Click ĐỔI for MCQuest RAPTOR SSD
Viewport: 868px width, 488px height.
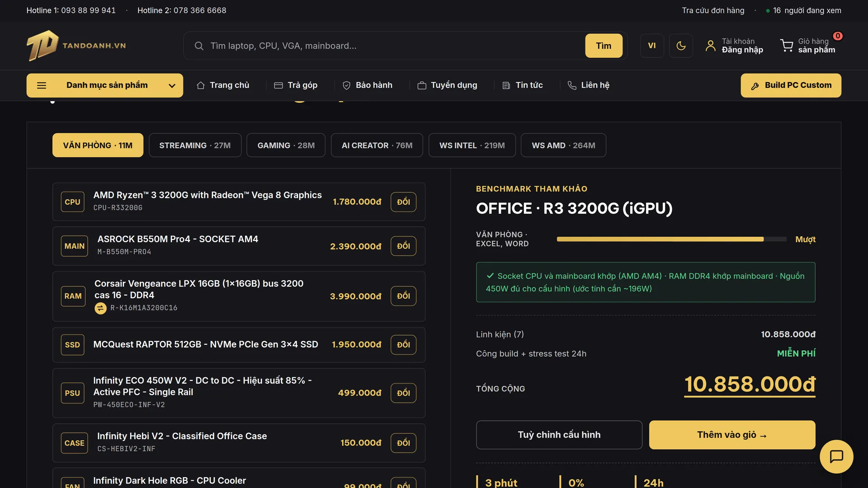tap(403, 345)
